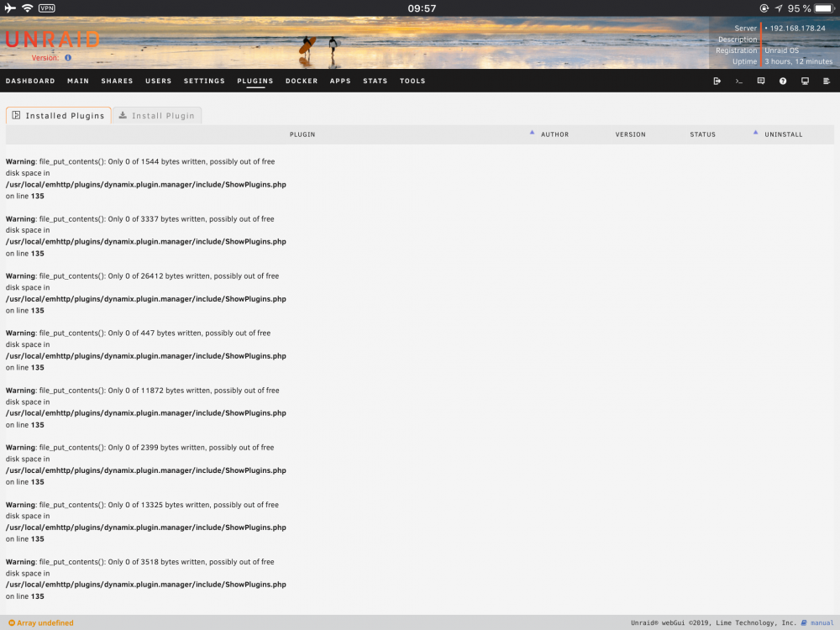Viewport: 840px width, 630px height.
Task: Click the Version: label under the logo
Action: click(45, 57)
